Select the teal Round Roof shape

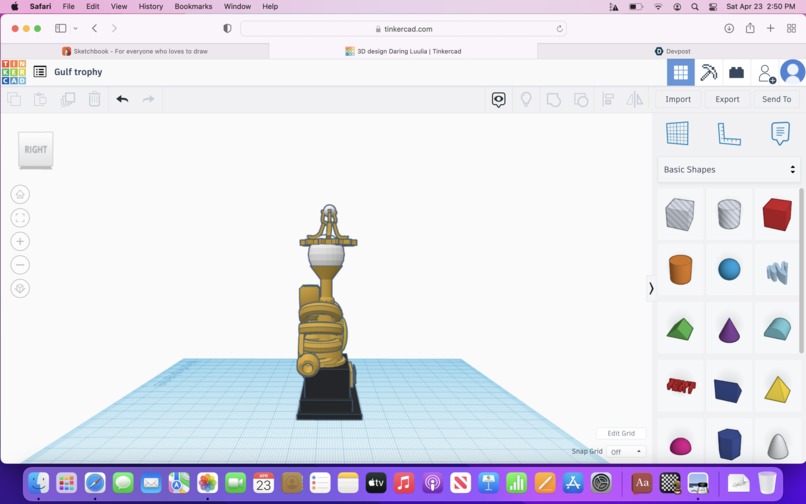[x=777, y=329]
